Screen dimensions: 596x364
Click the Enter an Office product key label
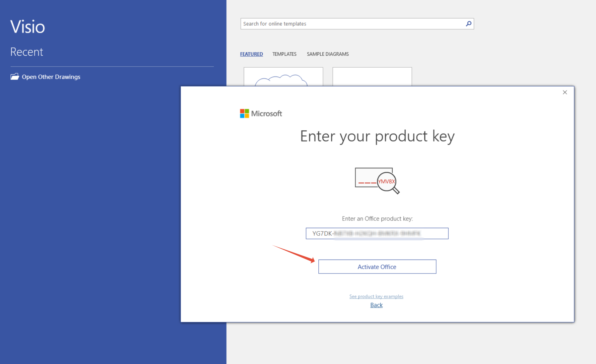coord(377,219)
